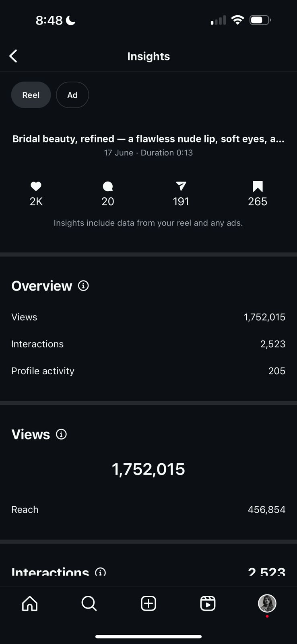The image size is (297, 644).
Task: Tap the Profile activity row
Action: click(148, 371)
